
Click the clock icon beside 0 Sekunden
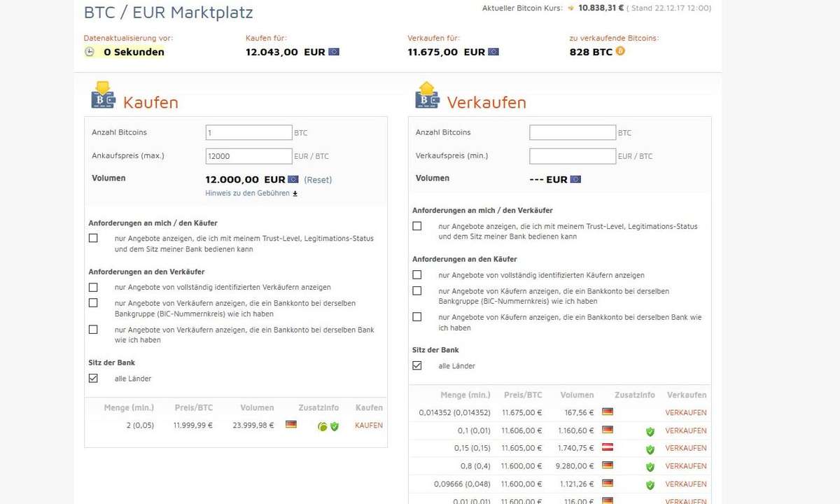90,52
